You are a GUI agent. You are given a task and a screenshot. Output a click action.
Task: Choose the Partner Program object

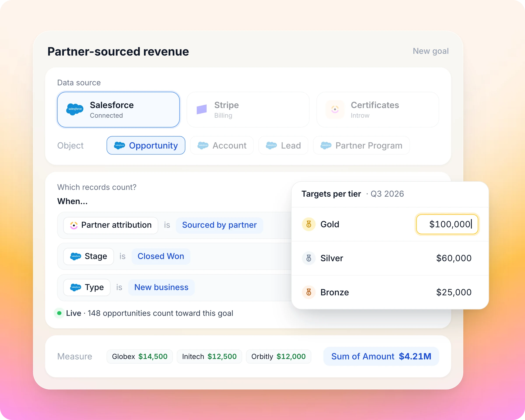coord(361,145)
